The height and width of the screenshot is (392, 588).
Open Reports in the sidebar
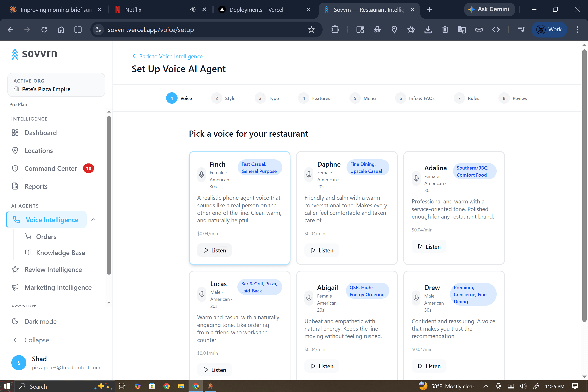[36, 186]
